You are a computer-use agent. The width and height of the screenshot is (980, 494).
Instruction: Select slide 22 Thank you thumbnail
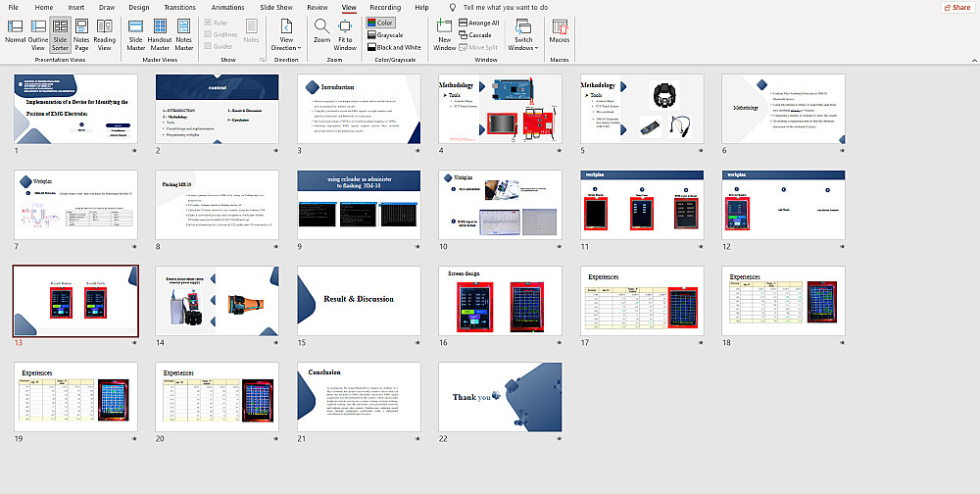pyautogui.click(x=500, y=397)
